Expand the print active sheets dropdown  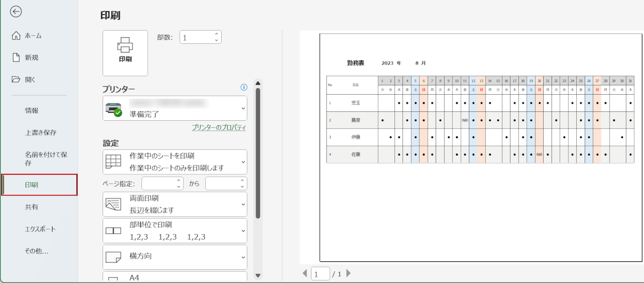click(175, 162)
